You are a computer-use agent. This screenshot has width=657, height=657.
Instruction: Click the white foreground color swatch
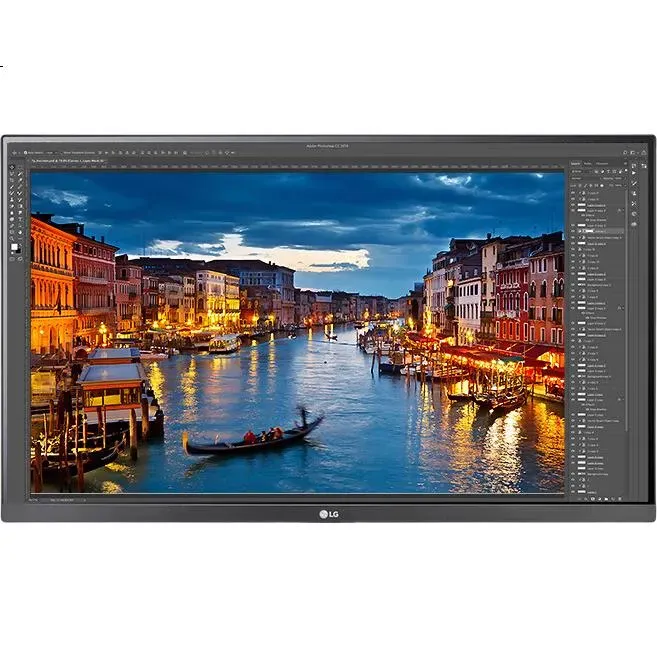coord(14,246)
